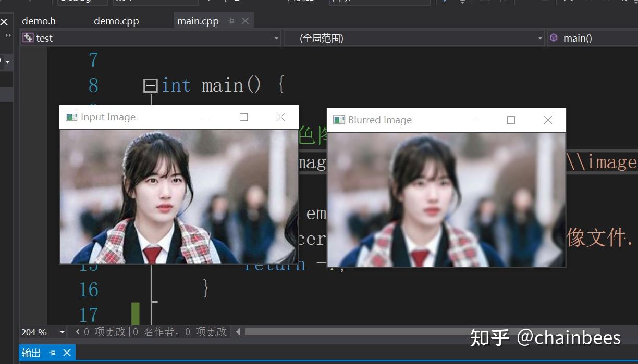This screenshot has height=364, width=638.
Task: Toggle auto-hide pin on 输出 panel
Action: click(x=52, y=353)
